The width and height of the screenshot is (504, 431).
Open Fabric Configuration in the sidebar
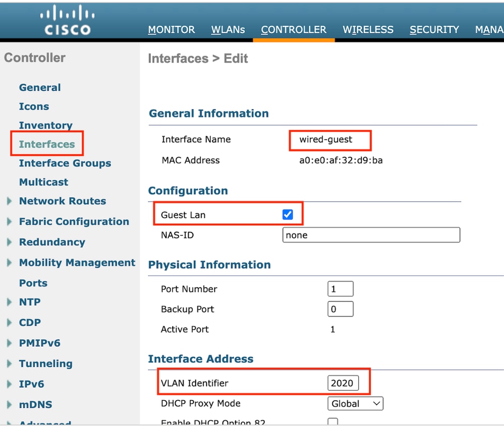74,222
